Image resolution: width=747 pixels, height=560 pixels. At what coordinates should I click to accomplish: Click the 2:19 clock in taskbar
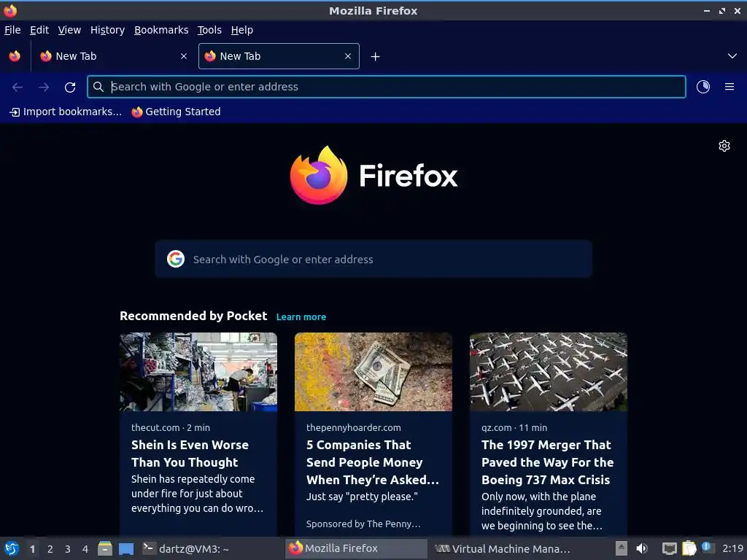732,548
